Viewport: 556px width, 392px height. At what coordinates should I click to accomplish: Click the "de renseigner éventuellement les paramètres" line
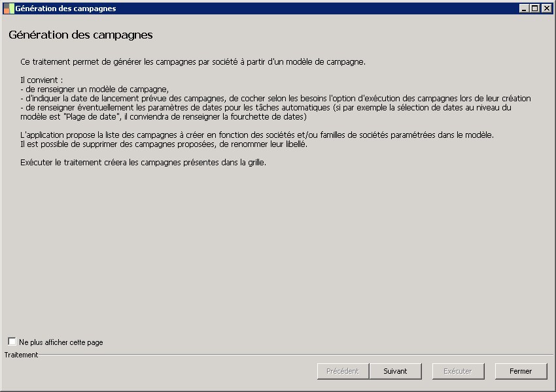pyautogui.click(x=266, y=107)
